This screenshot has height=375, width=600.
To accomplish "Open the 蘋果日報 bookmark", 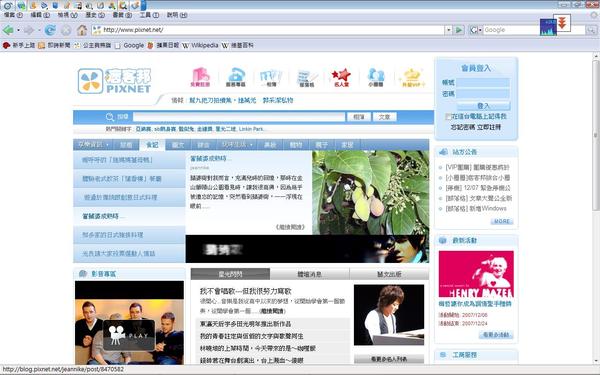I will coord(163,45).
